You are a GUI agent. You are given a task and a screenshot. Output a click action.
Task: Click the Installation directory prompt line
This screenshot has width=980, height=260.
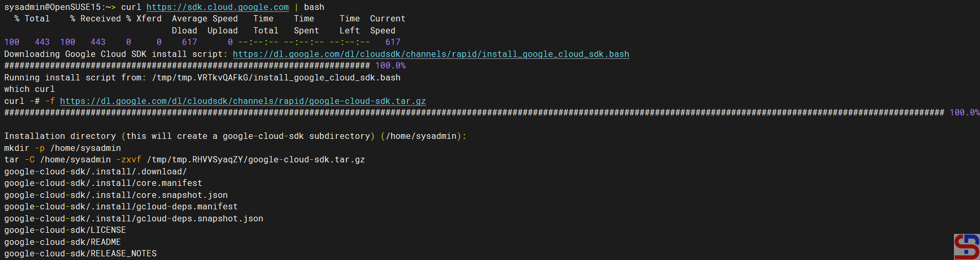click(235, 136)
